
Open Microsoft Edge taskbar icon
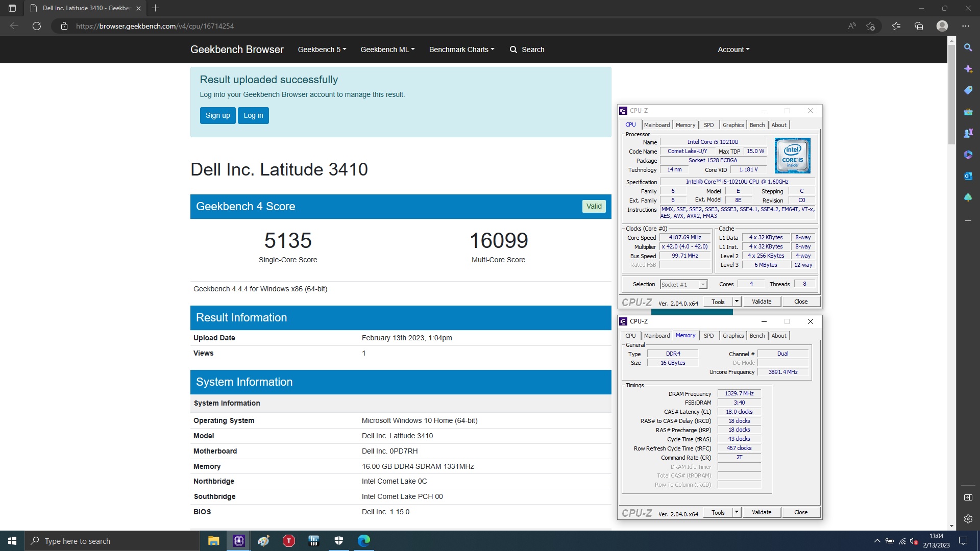pos(364,541)
